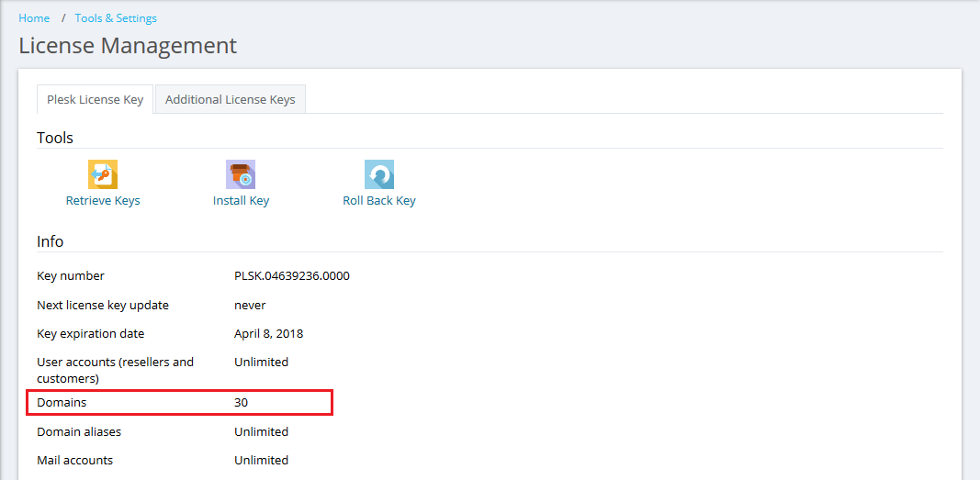This screenshot has width=980, height=480.
Task: Click the Domain aliases Unlimited value
Action: pos(261,432)
